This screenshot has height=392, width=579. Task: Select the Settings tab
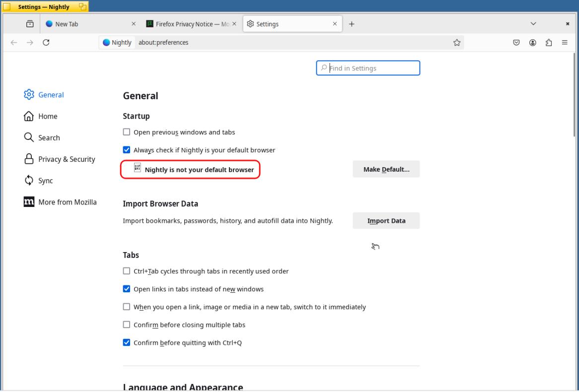coord(292,24)
